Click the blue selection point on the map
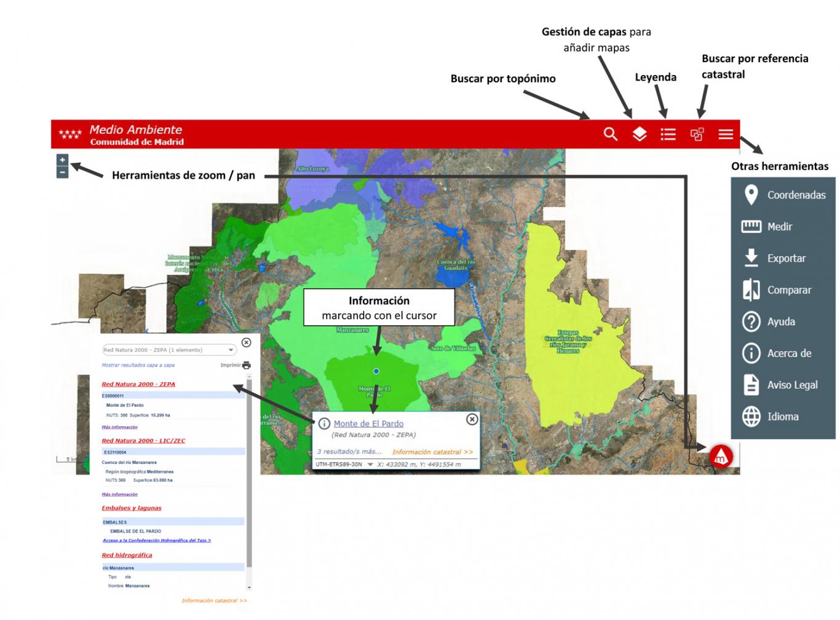The width and height of the screenshot is (840, 620). point(376,371)
